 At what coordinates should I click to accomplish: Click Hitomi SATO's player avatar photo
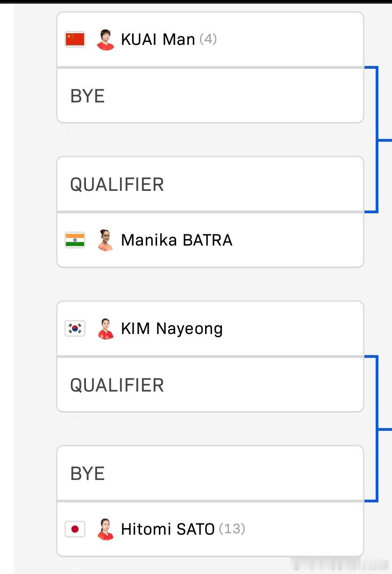pyautogui.click(x=106, y=529)
